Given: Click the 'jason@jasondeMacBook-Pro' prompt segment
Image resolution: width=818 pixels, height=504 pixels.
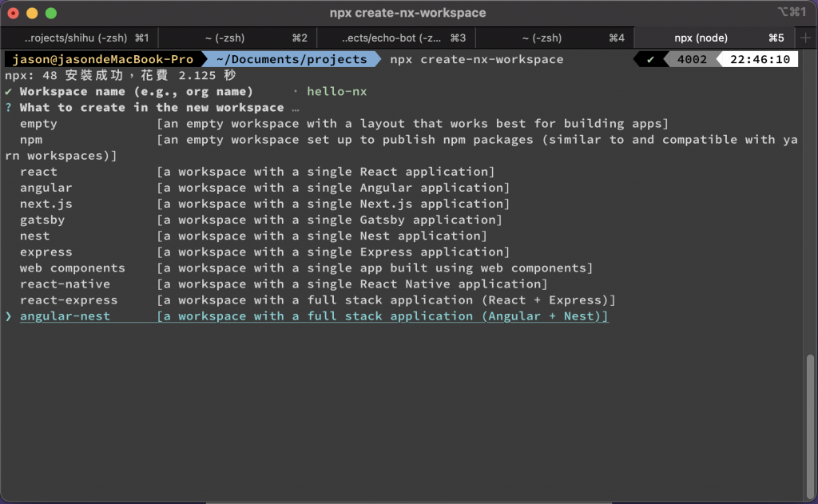Looking at the screenshot, I should tap(103, 59).
